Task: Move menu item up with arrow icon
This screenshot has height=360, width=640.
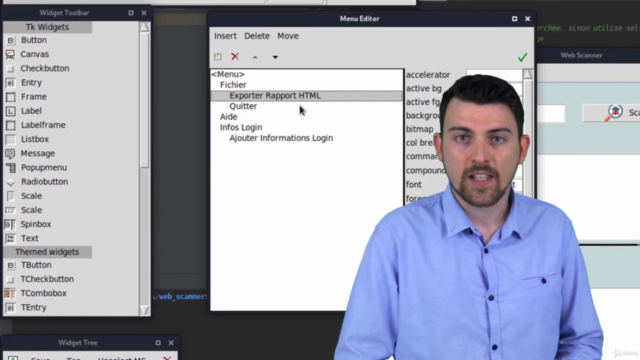Action: (255, 57)
